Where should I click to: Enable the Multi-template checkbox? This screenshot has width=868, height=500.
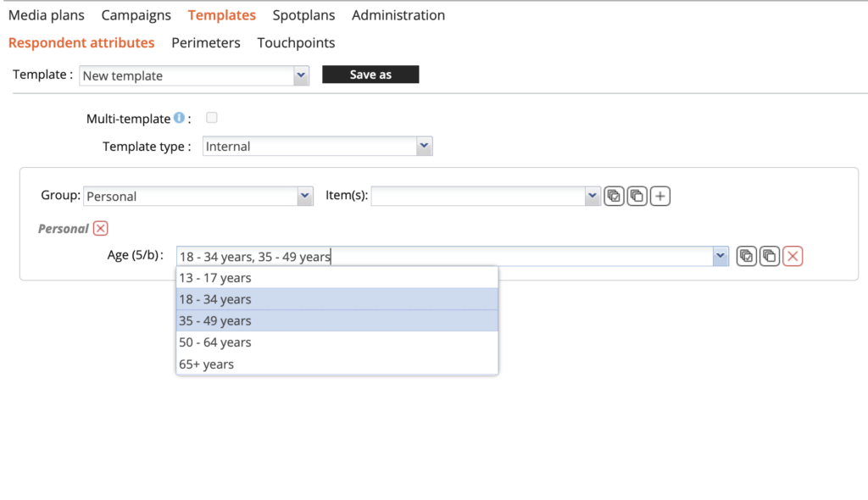212,118
